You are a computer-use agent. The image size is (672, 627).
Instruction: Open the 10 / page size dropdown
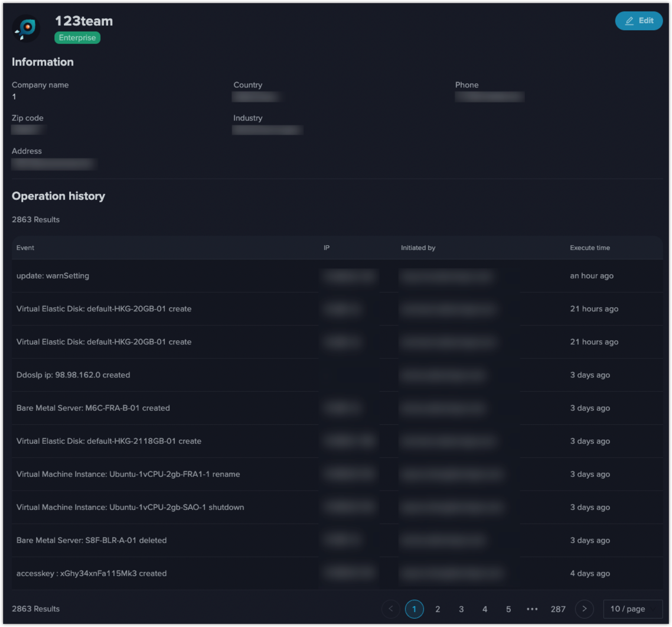[632, 609]
